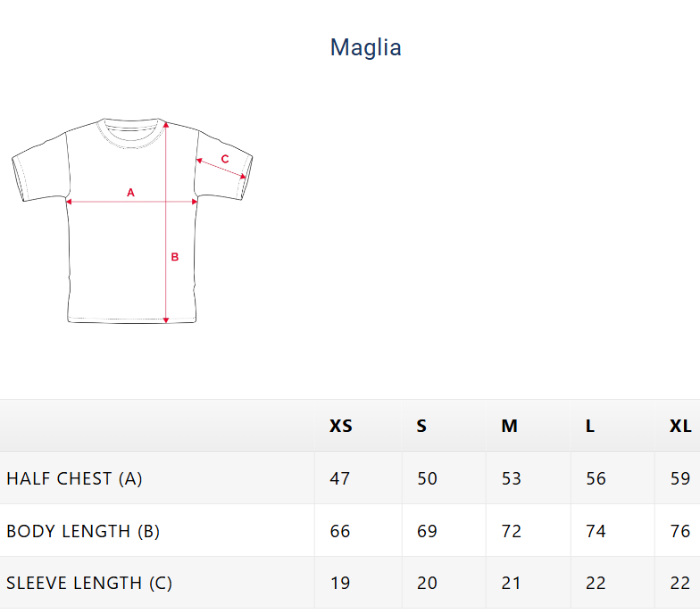Click the SLEEVE LENGTH (C) row label
The width and height of the screenshot is (700, 614).
(x=89, y=583)
